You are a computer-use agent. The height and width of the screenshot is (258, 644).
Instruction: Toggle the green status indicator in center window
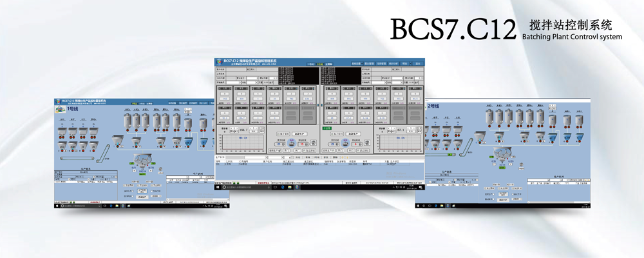pyautogui.click(x=327, y=128)
